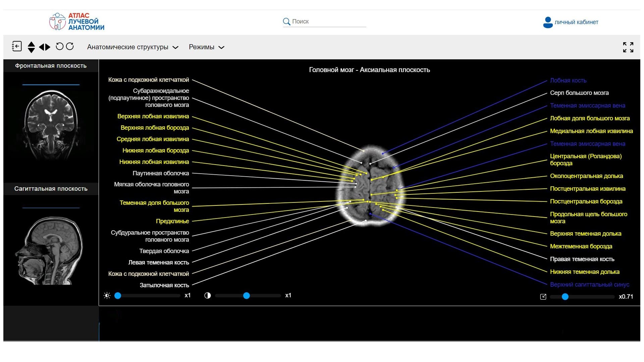Viewport: 644px width, 362px height.
Task: Select the Средняя лобная извилина label
Action: point(153,139)
